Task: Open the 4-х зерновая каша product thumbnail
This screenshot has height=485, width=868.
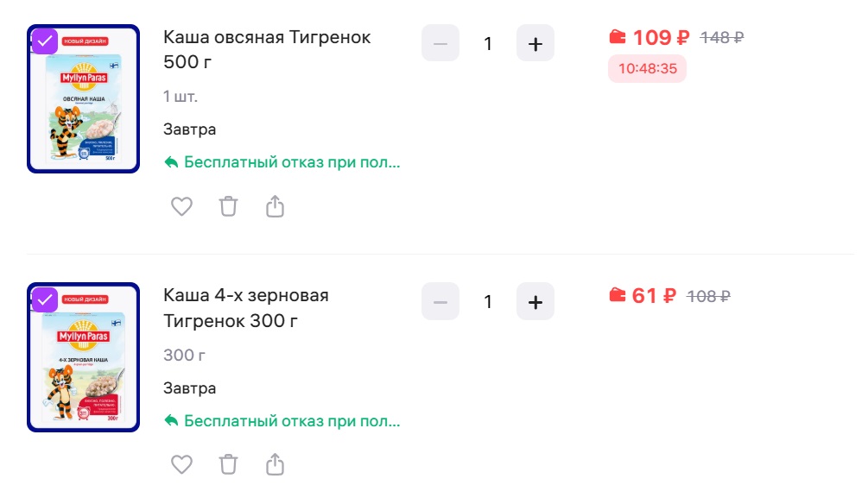Action: pyautogui.click(x=84, y=357)
